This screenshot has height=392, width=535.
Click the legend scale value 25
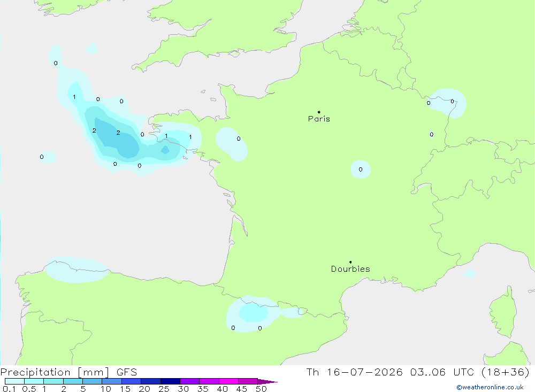tap(164, 389)
